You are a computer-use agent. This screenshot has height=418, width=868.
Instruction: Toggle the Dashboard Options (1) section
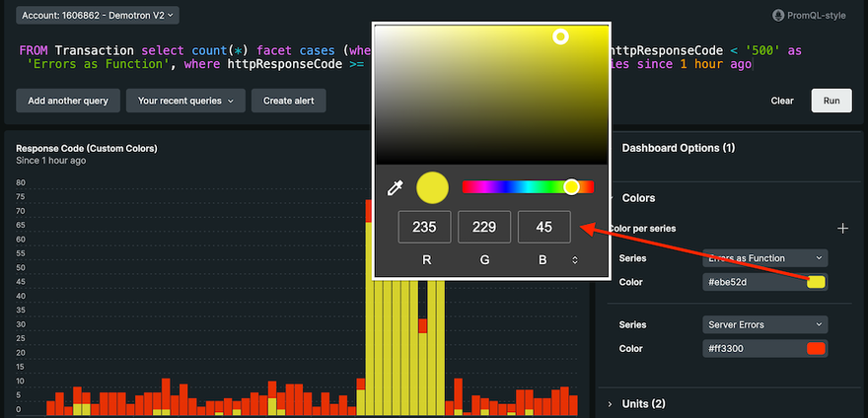click(678, 148)
